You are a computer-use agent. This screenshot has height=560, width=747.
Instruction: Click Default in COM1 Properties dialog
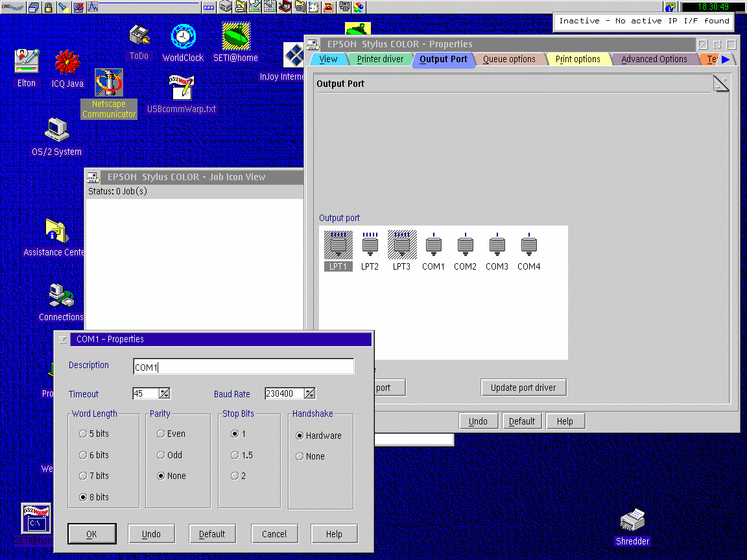click(x=212, y=534)
